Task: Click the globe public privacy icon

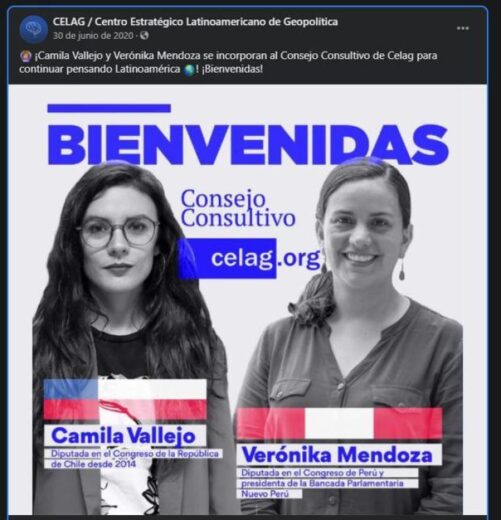Action: (144, 35)
